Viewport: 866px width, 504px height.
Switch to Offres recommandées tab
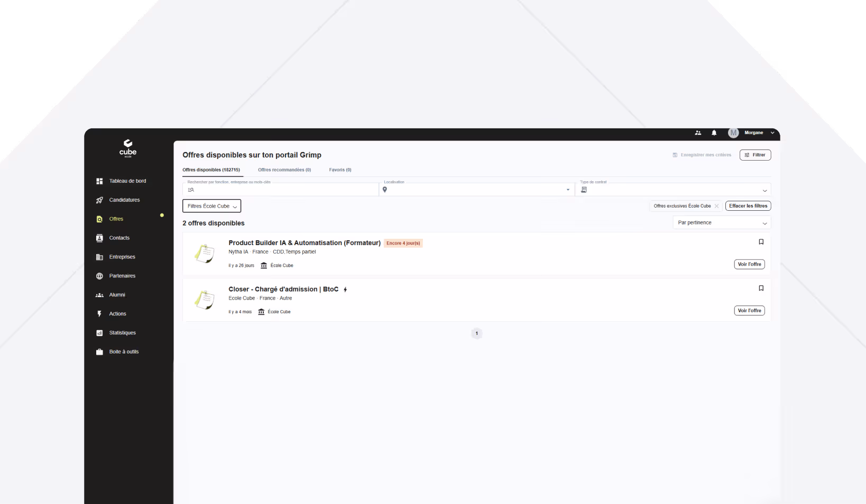(284, 170)
